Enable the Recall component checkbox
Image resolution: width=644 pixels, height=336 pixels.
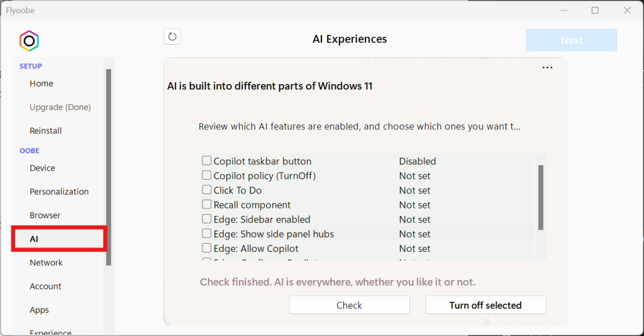click(206, 205)
